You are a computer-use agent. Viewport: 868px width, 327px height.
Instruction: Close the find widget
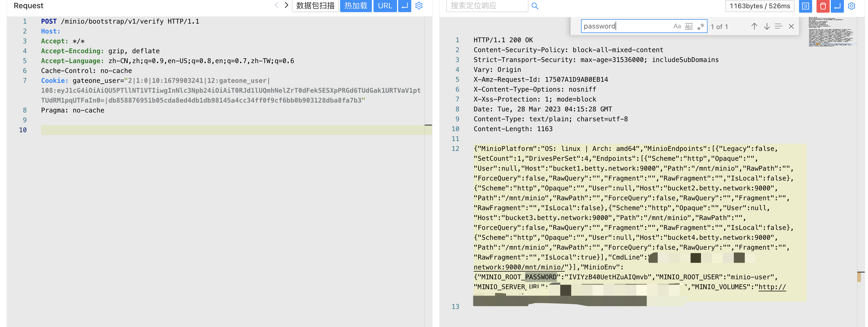tap(791, 26)
